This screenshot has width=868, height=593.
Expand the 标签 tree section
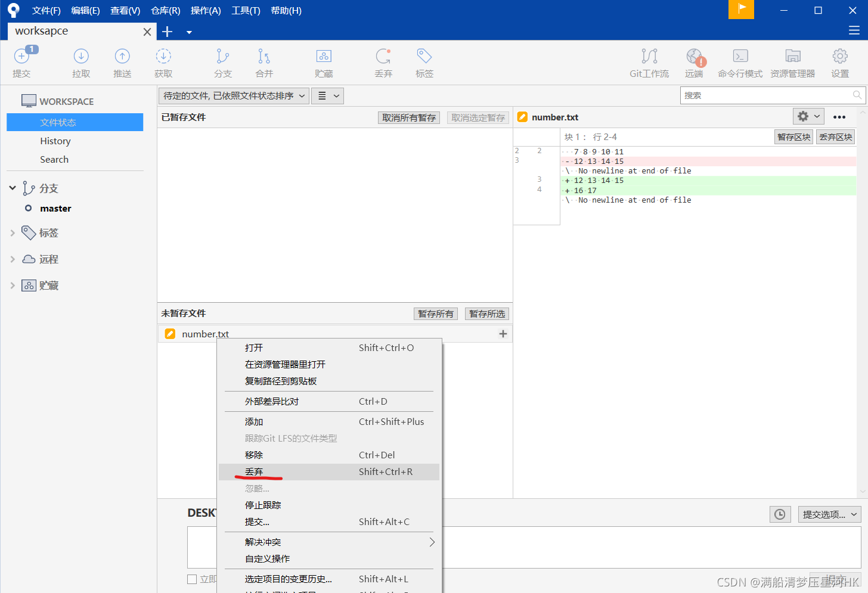click(13, 233)
